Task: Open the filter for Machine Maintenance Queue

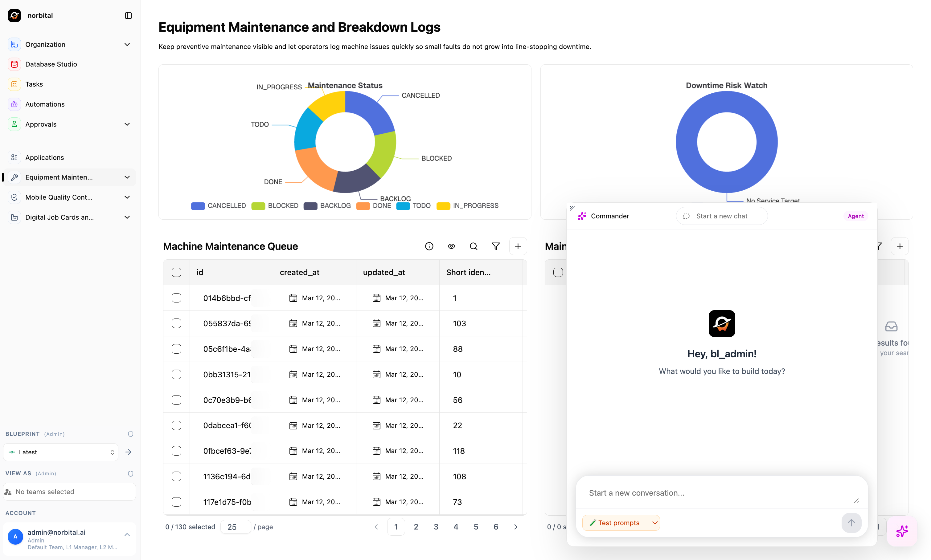Action: click(496, 246)
